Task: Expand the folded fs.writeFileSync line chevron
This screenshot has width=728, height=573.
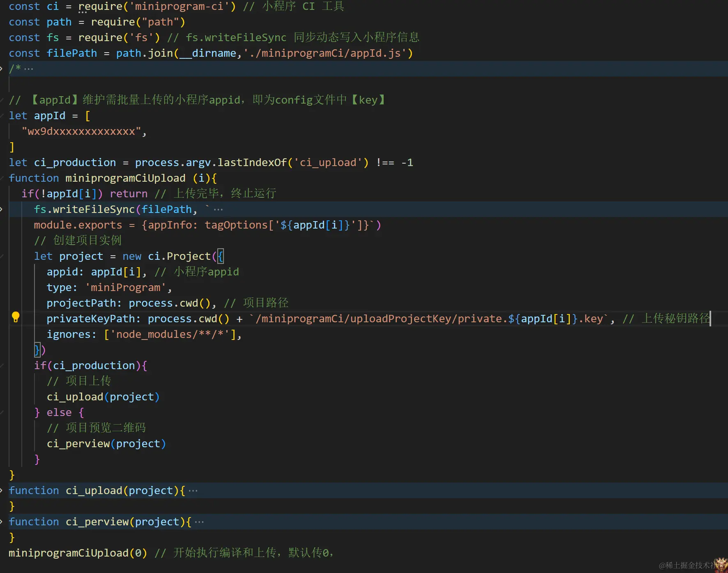Action: coord(2,209)
